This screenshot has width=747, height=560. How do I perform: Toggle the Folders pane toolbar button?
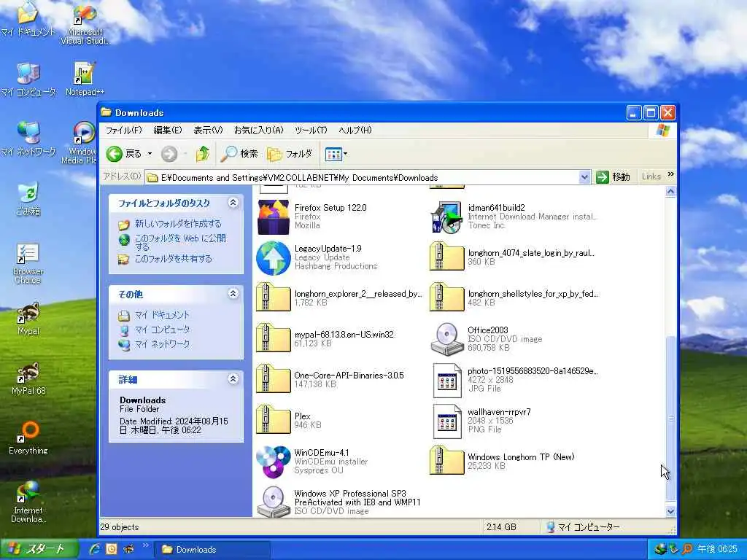tap(289, 154)
